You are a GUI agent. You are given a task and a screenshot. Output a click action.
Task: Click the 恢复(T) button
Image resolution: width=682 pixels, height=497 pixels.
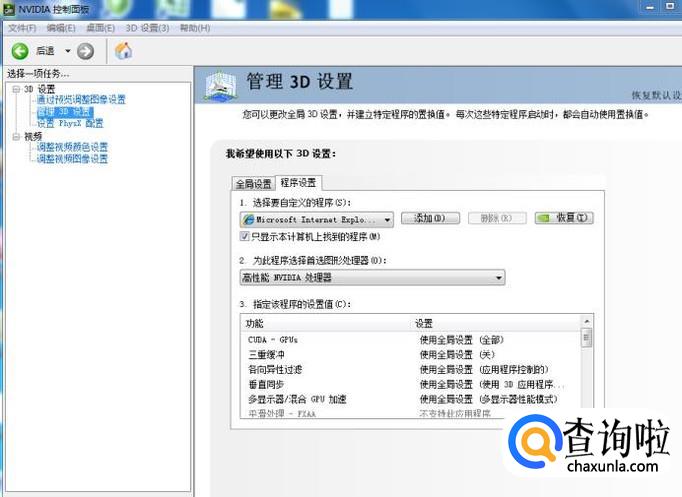[564, 218]
